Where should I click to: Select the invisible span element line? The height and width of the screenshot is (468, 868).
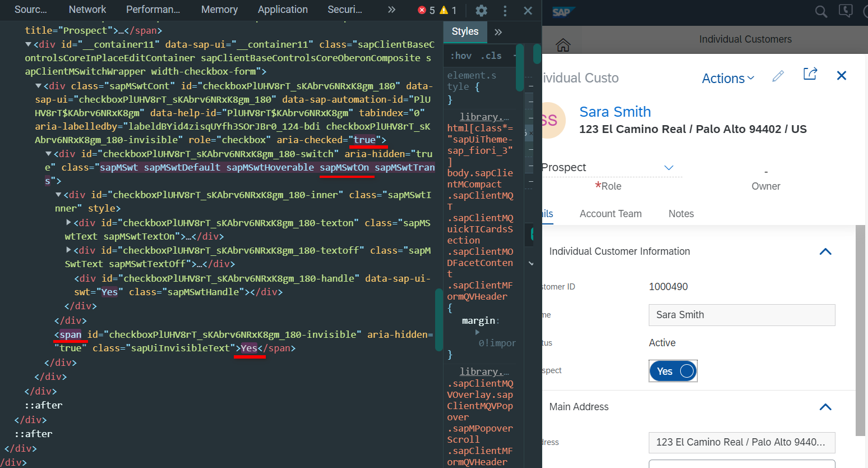(243, 341)
